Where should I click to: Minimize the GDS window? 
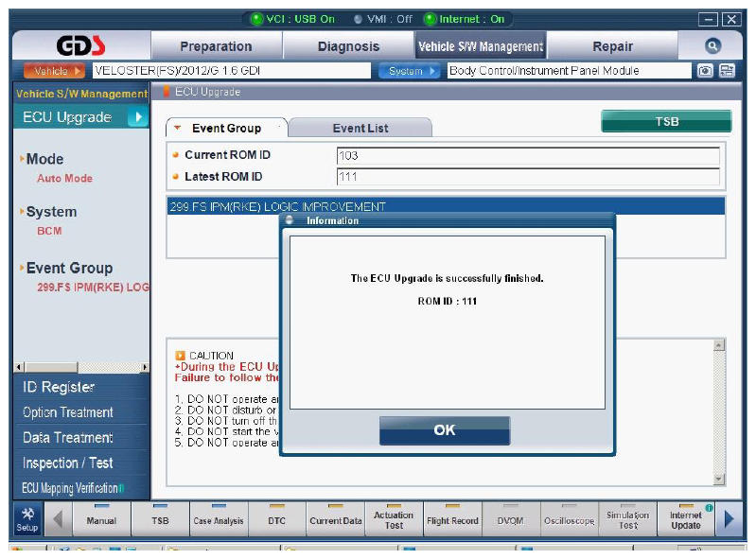[x=708, y=19]
